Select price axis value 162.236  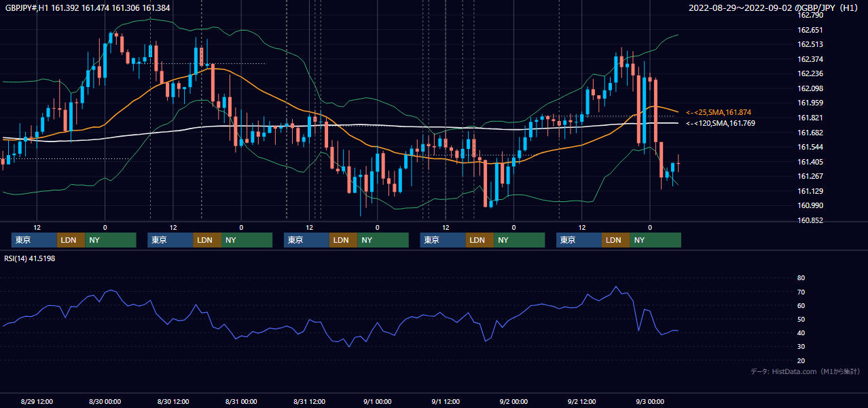[810, 73]
